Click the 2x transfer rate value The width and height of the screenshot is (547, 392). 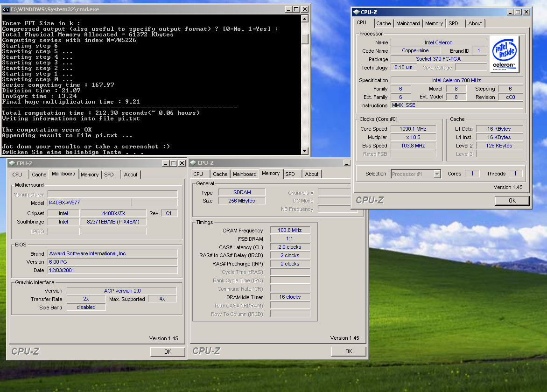(86, 299)
